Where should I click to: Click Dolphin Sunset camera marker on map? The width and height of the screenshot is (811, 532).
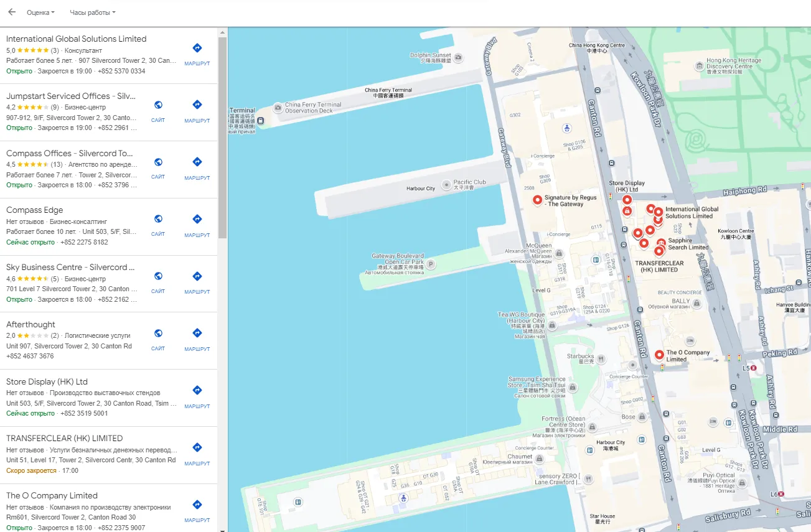pyautogui.click(x=459, y=58)
